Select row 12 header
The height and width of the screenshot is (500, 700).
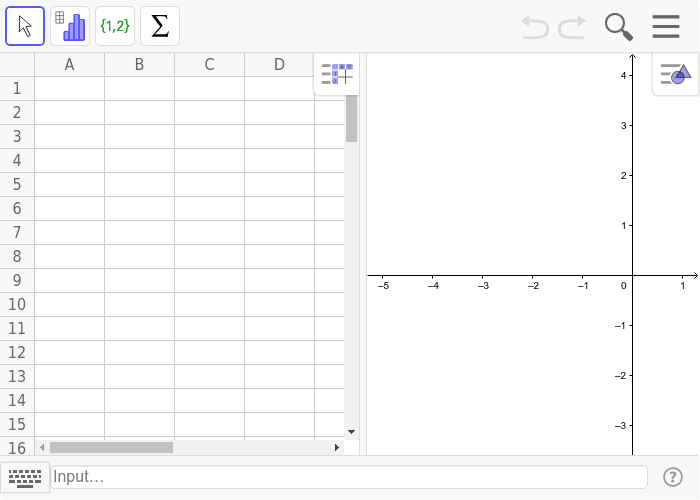pyautogui.click(x=17, y=353)
